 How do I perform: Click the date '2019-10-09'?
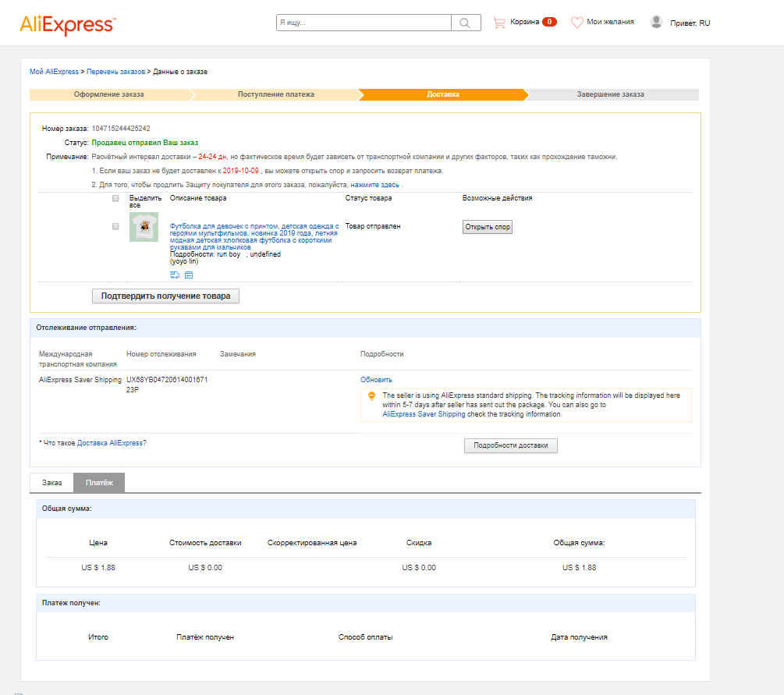tap(240, 171)
